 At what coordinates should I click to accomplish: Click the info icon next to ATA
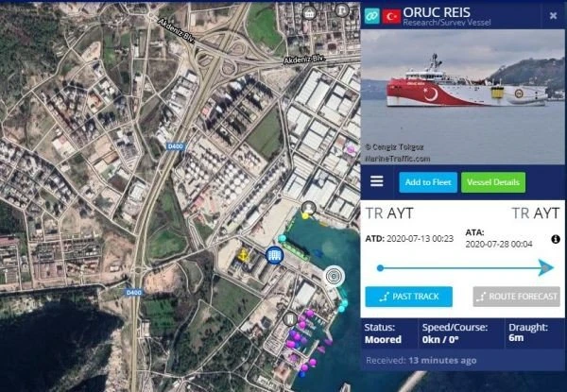tap(556, 239)
